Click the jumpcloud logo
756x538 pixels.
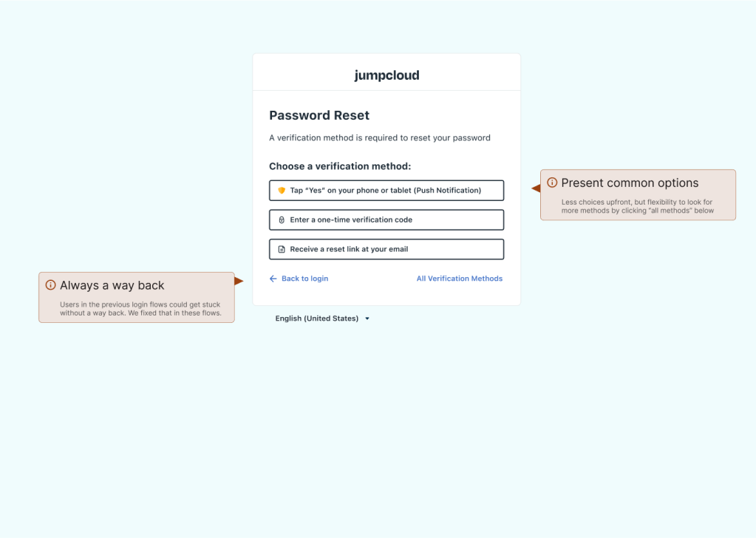(x=386, y=75)
